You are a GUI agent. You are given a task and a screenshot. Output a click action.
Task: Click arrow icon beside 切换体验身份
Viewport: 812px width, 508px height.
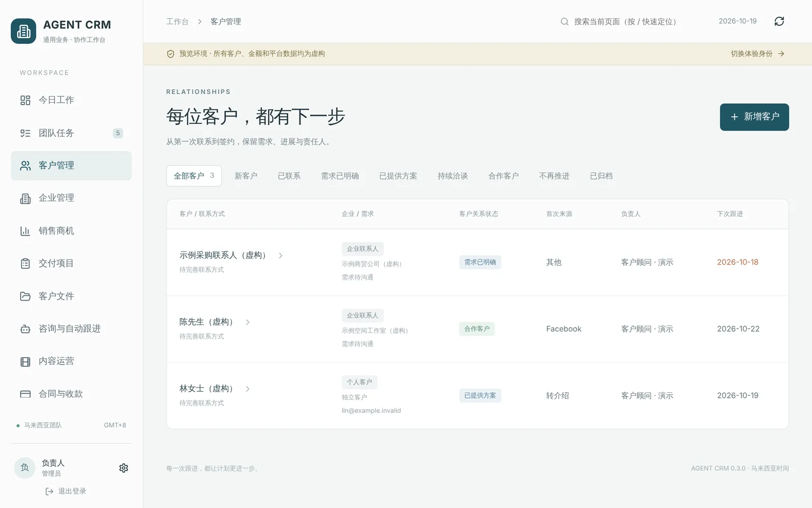click(x=781, y=54)
